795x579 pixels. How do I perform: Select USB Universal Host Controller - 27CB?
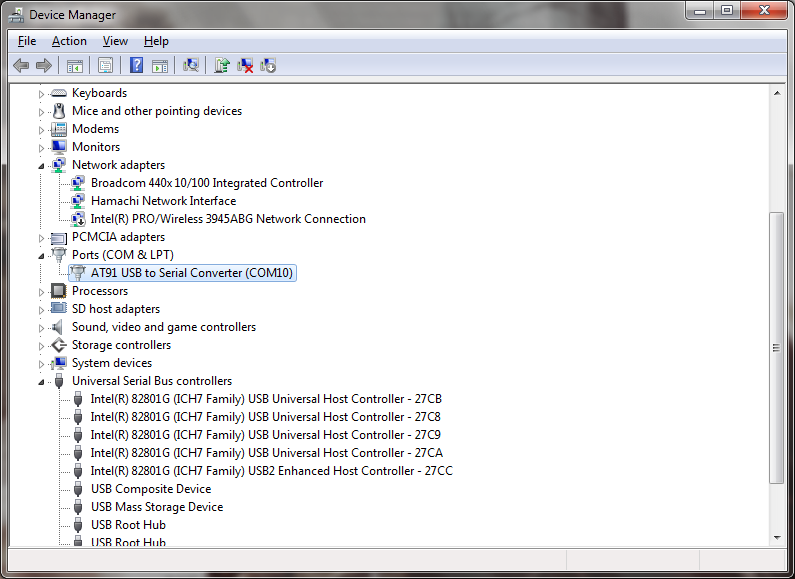pyautogui.click(x=266, y=399)
